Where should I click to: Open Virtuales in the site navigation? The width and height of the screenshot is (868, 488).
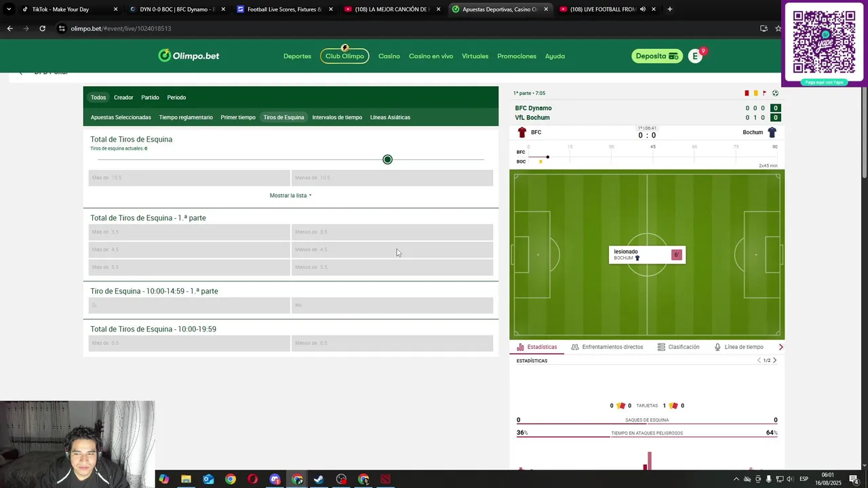tap(475, 56)
